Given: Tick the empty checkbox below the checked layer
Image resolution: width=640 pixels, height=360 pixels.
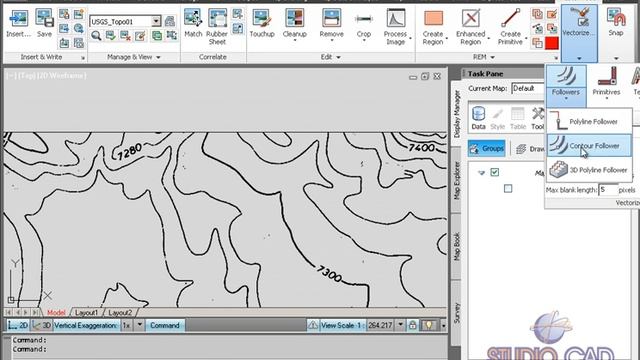Looking at the screenshot, I should (508, 189).
